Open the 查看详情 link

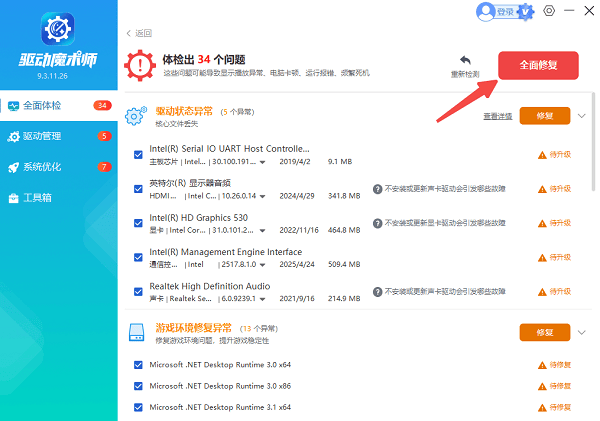[497, 116]
